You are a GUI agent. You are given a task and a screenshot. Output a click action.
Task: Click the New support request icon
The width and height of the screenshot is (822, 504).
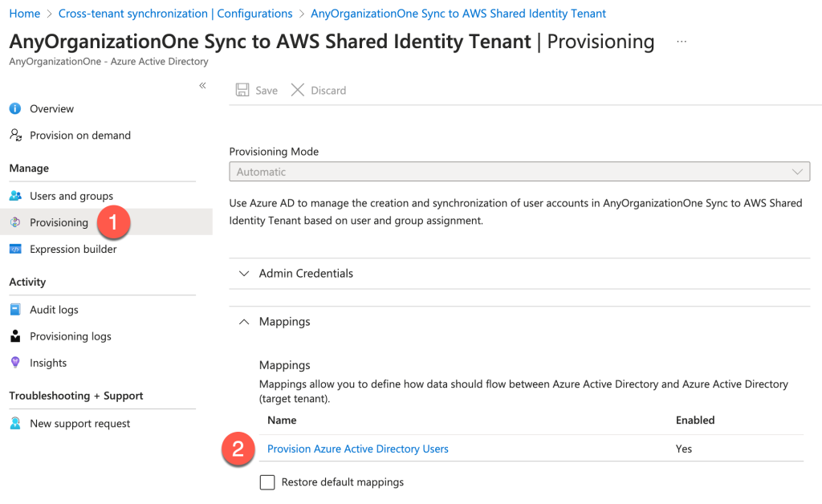click(14, 423)
